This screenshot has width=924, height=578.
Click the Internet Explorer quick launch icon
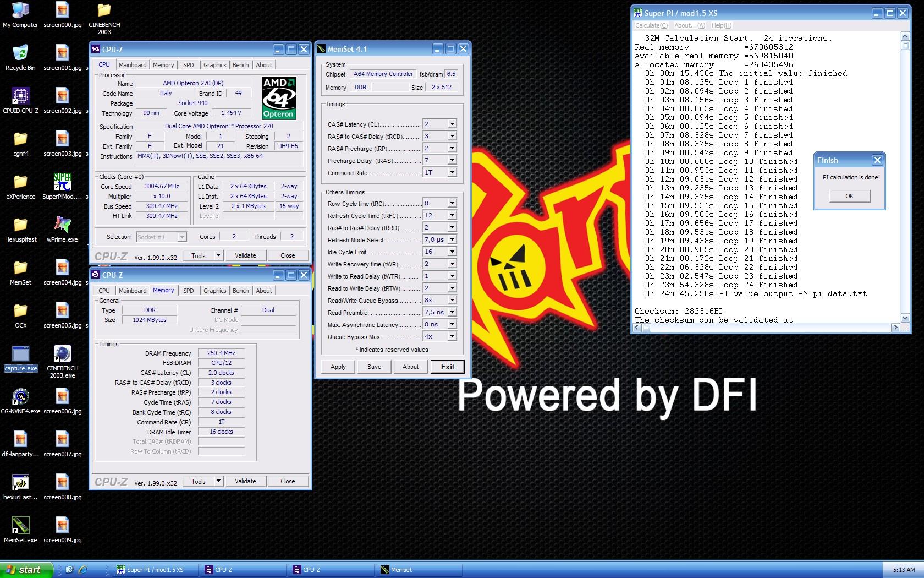coord(82,570)
